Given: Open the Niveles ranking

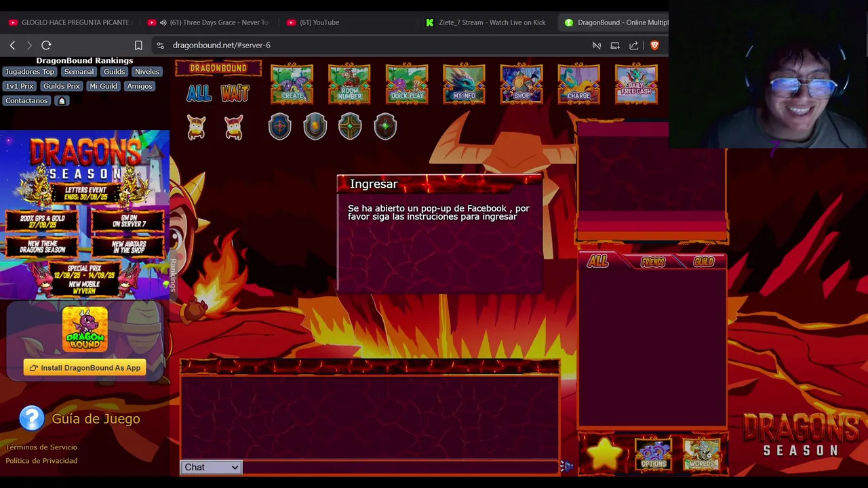Looking at the screenshot, I should (x=147, y=72).
